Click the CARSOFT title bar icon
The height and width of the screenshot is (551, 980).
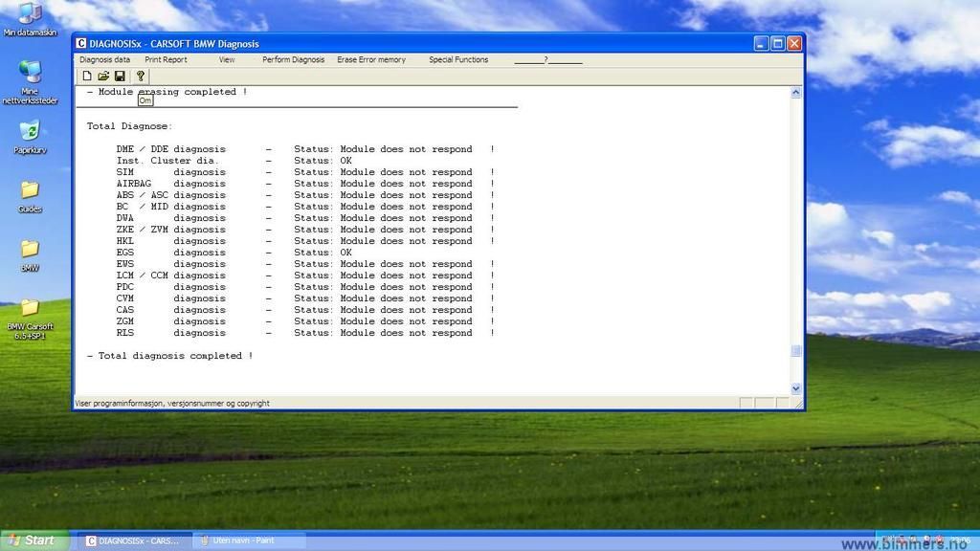pyautogui.click(x=81, y=43)
